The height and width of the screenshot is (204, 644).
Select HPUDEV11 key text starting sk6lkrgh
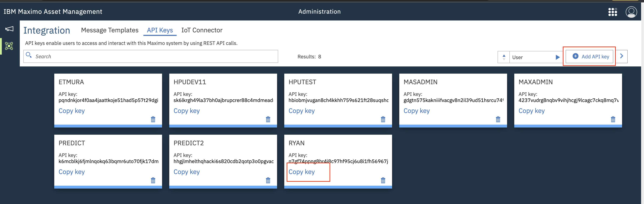(x=223, y=100)
